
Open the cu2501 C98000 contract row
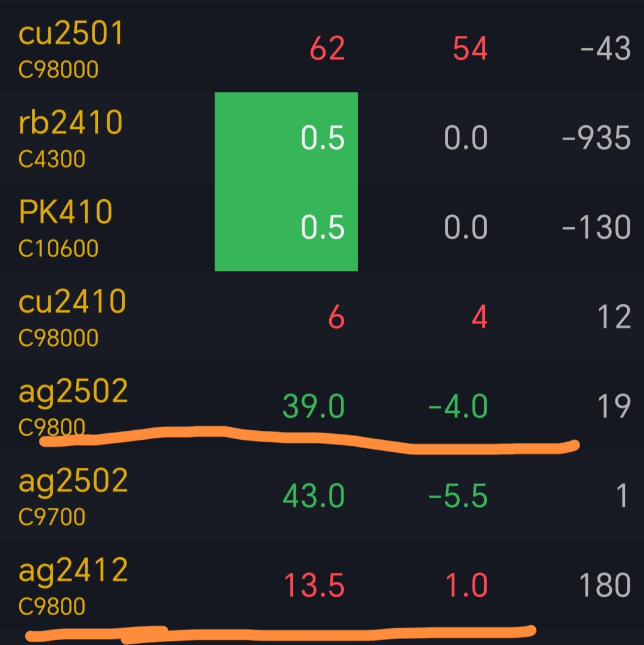pyautogui.click(x=70, y=48)
